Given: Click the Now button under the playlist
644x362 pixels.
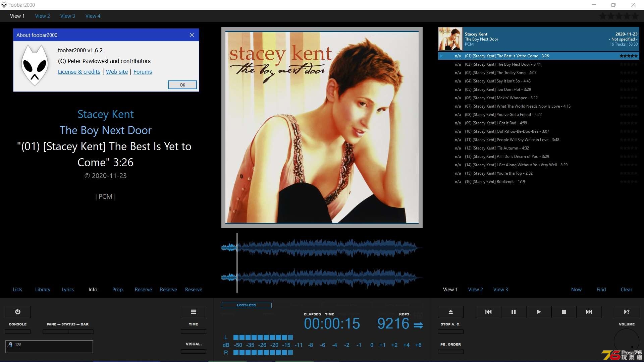Looking at the screenshot, I should coord(577,290).
